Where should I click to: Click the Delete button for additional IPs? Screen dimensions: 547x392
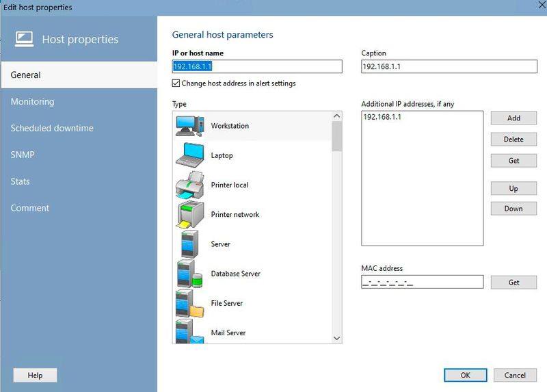(513, 140)
